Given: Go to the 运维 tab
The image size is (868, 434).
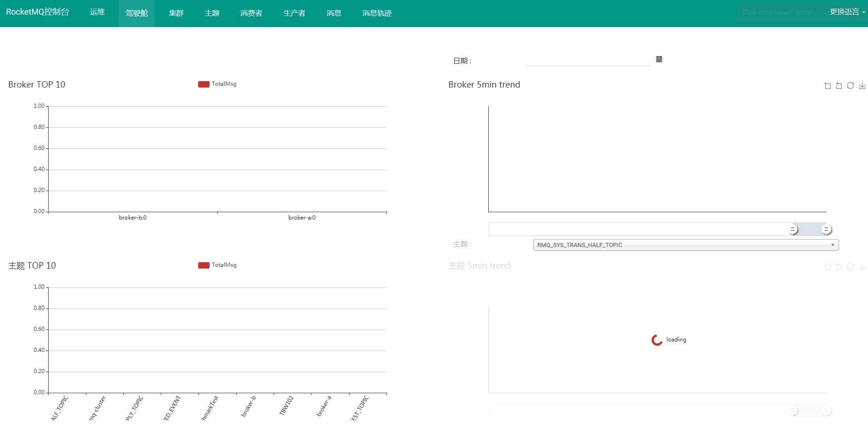Looking at the screenshot, I should (97, 12).
